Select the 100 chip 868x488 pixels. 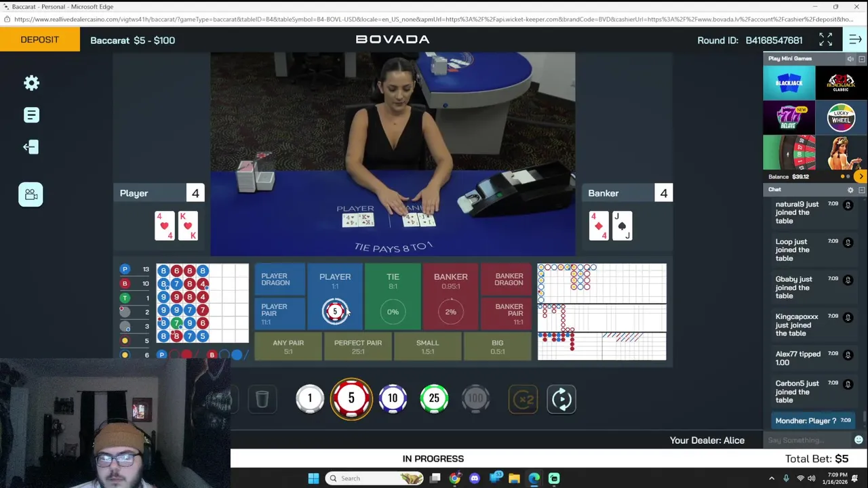pyautogui.click(x=475, y=399)
